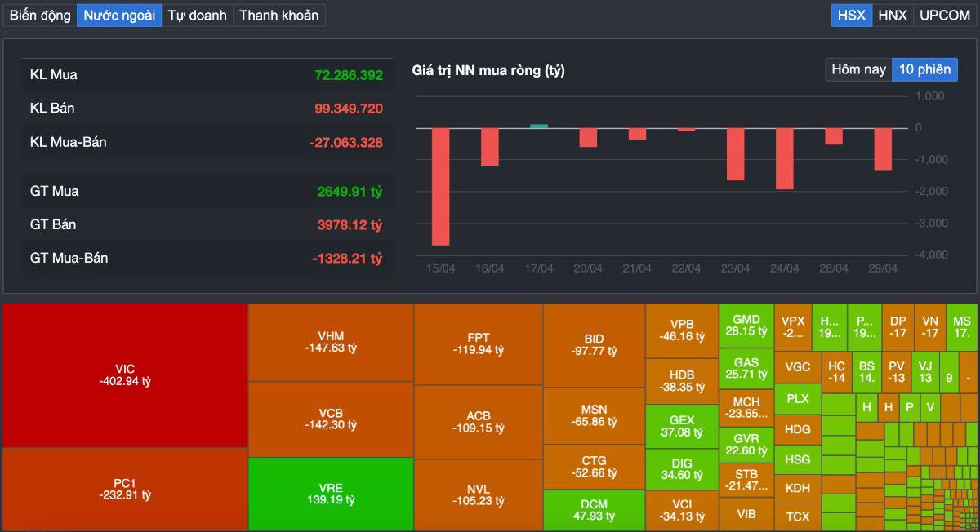Select the green GAS 25.71 tỷ tile

click(x=746, y=368)
